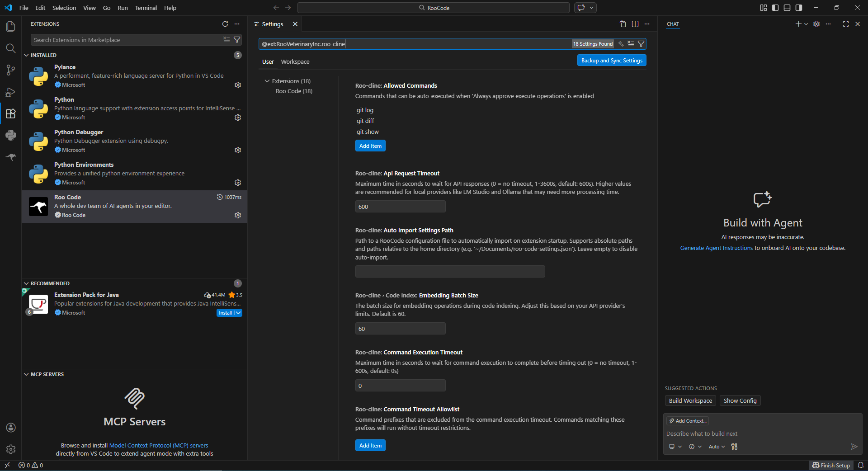Viewport: 868px width, 471px height.
Task: Open the Explorer view in activity bar
Action: (10, 27)
